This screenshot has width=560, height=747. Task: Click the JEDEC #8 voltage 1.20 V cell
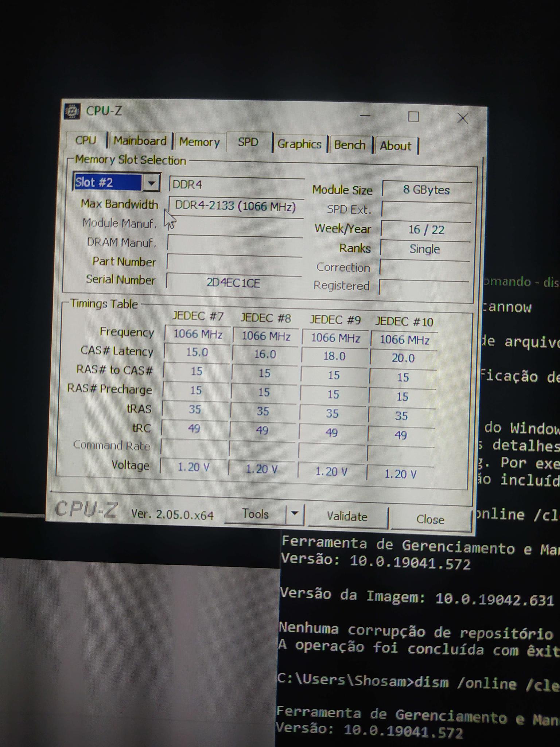pos(262,469)
